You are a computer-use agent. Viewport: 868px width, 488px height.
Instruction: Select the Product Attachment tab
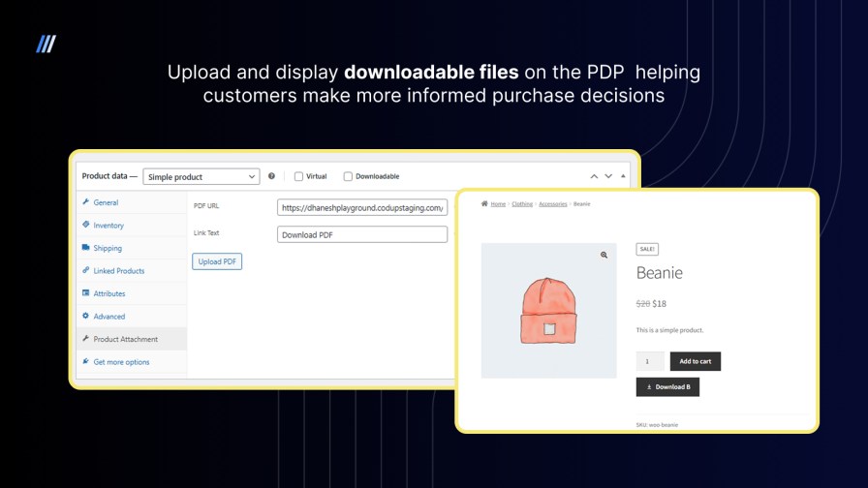click(x=132, y=339)
